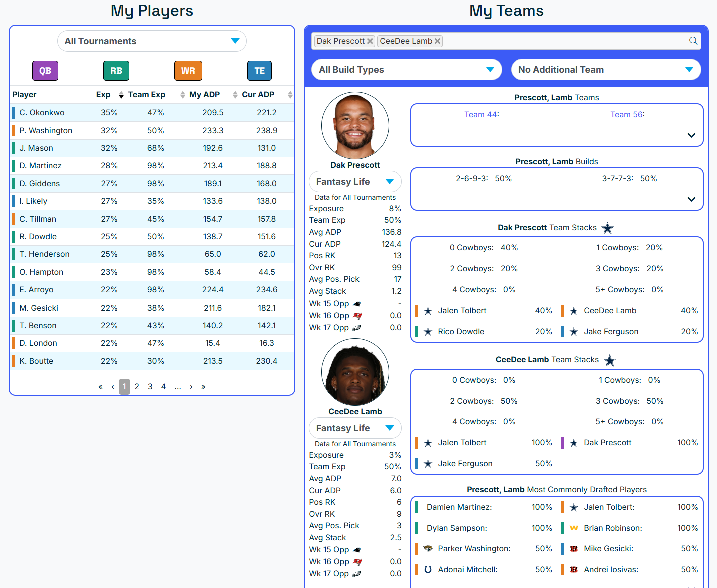Go to page 2 of players
717x588 pixels.
click(x=137, y=387)
